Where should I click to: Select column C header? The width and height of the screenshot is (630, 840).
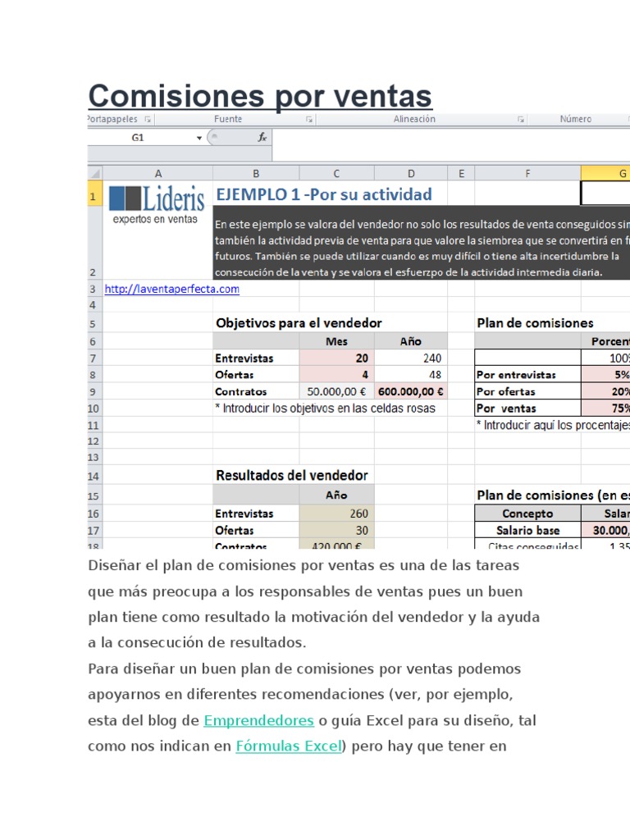pyautogui.click(x=336, y=173)
